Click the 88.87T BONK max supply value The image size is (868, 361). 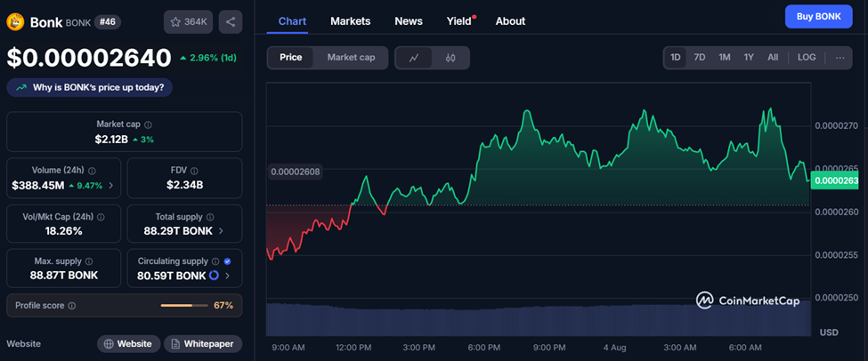64,275
